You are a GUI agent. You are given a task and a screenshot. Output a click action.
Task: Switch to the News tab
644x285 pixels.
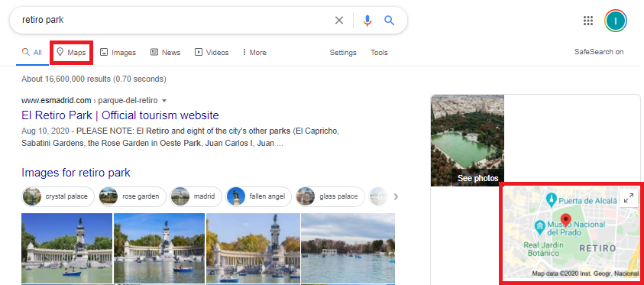click(x=165, y=53)
